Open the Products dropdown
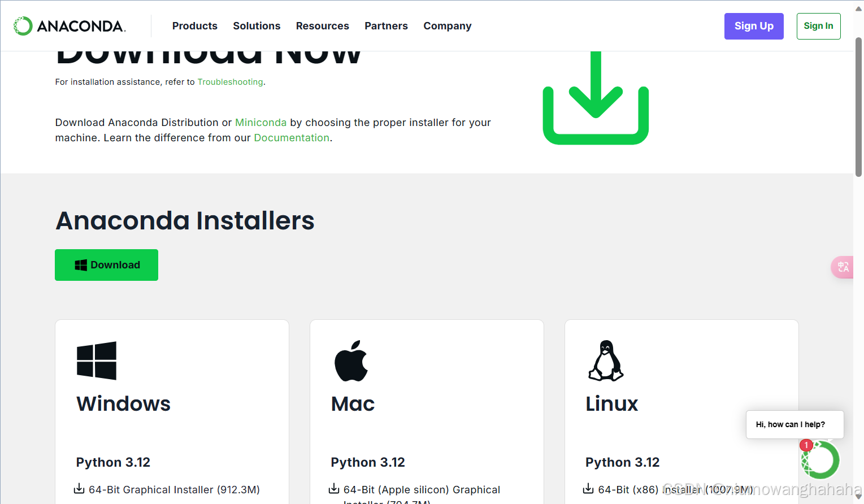 tap(194, 25)
